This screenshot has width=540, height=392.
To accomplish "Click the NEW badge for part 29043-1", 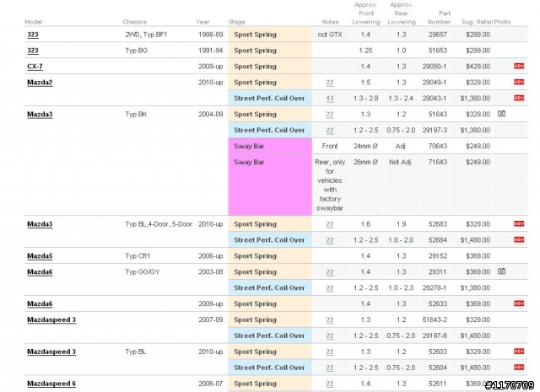I will [x=519, y=98].
